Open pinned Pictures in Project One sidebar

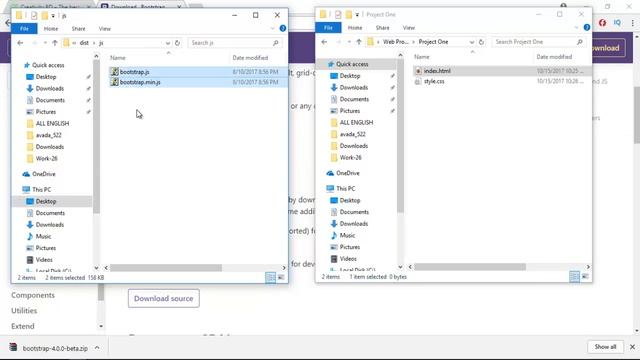[350, 111]
